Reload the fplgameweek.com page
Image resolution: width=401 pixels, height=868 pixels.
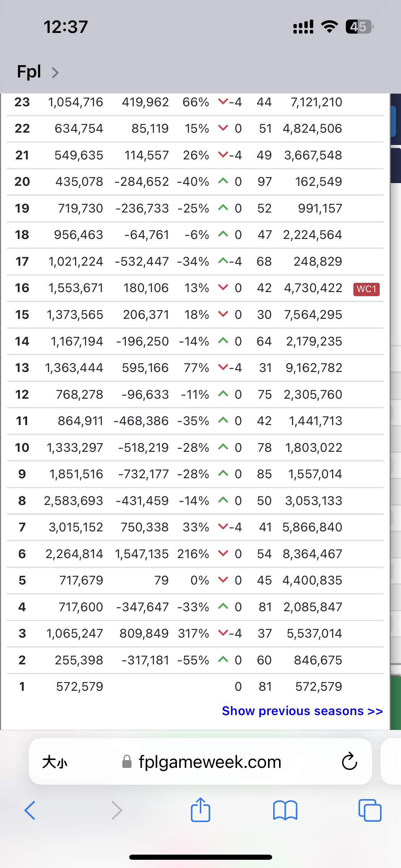pyautogui.click(x=349, y=761)
